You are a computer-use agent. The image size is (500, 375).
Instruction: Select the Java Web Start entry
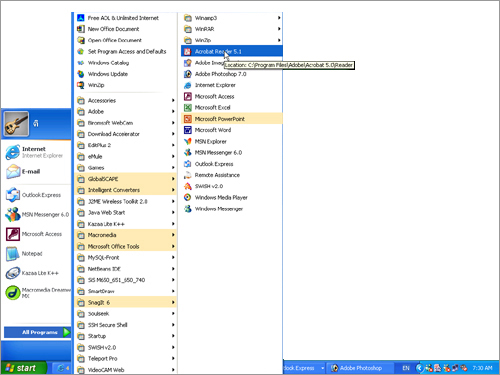[125, 212]
